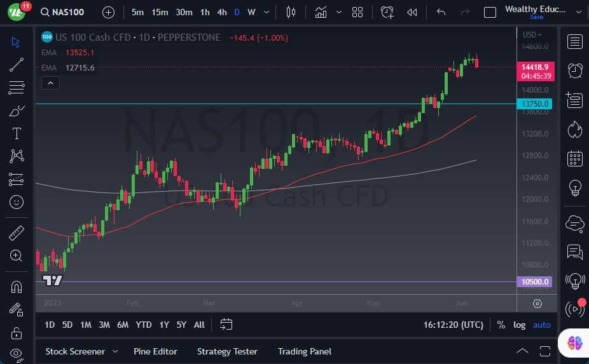This screenshot has width=589, height=364.
Task: Open the USD currency dropdown
Action: tap(532, 34)
